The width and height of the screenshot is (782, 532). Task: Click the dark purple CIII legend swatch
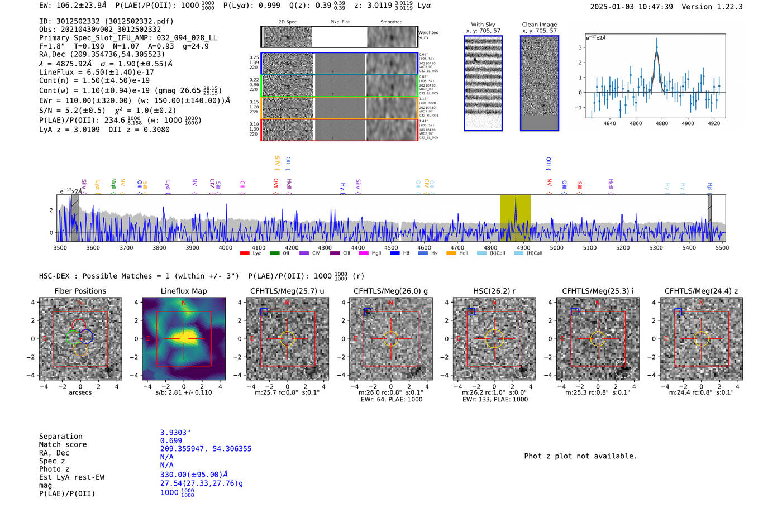(335, 253)
